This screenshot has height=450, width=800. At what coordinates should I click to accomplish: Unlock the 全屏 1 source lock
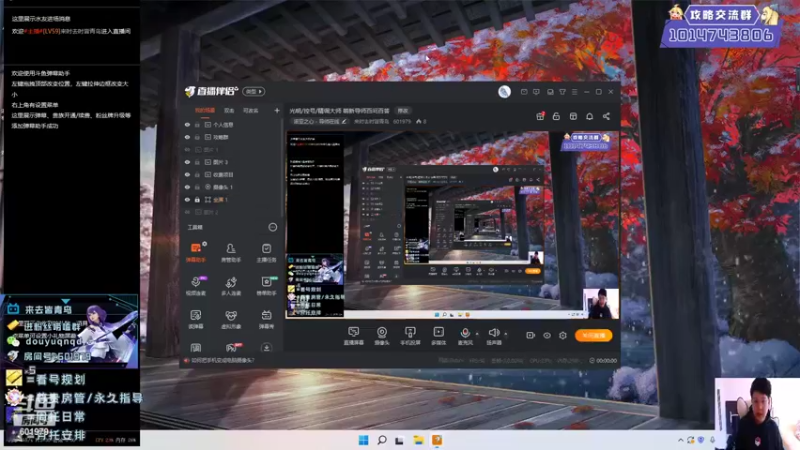click(197, 199)
